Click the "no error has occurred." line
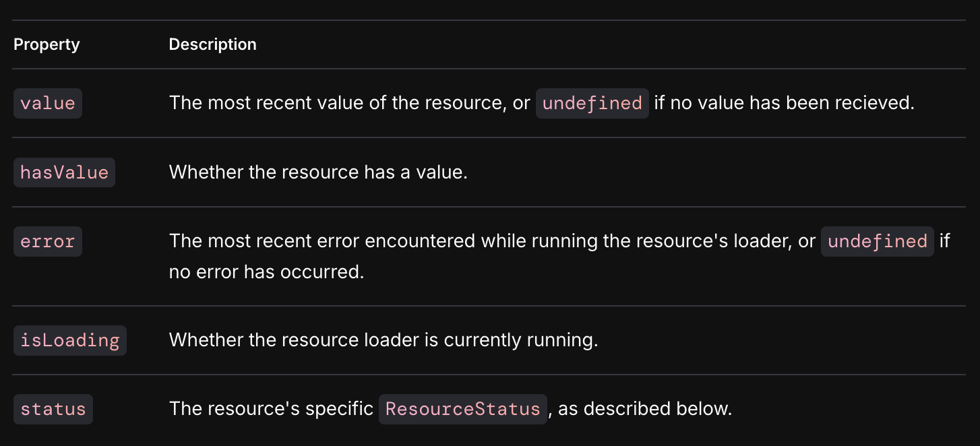The width and height of the screenshot is (980, 446). 266,272
